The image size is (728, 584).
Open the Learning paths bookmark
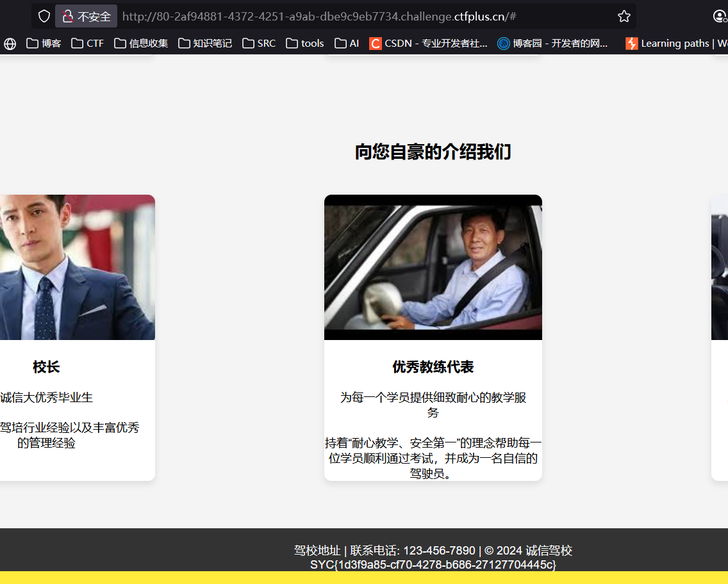677,44
